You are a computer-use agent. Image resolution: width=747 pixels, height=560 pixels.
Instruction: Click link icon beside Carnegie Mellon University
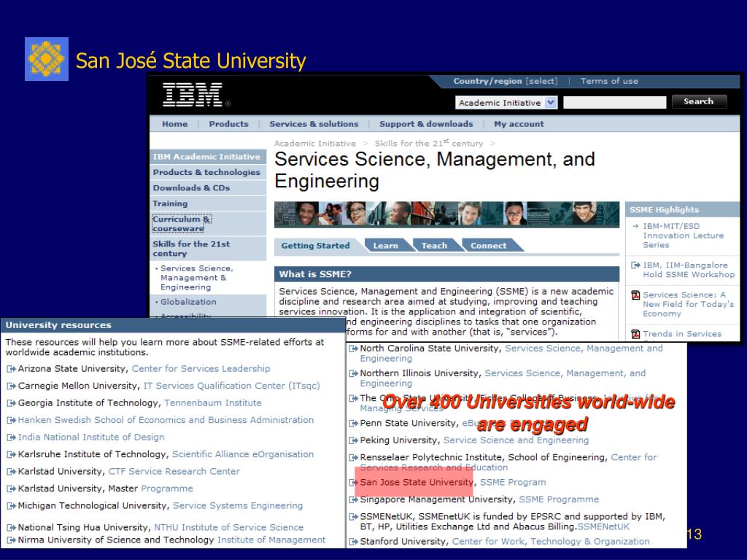(10, 386)
